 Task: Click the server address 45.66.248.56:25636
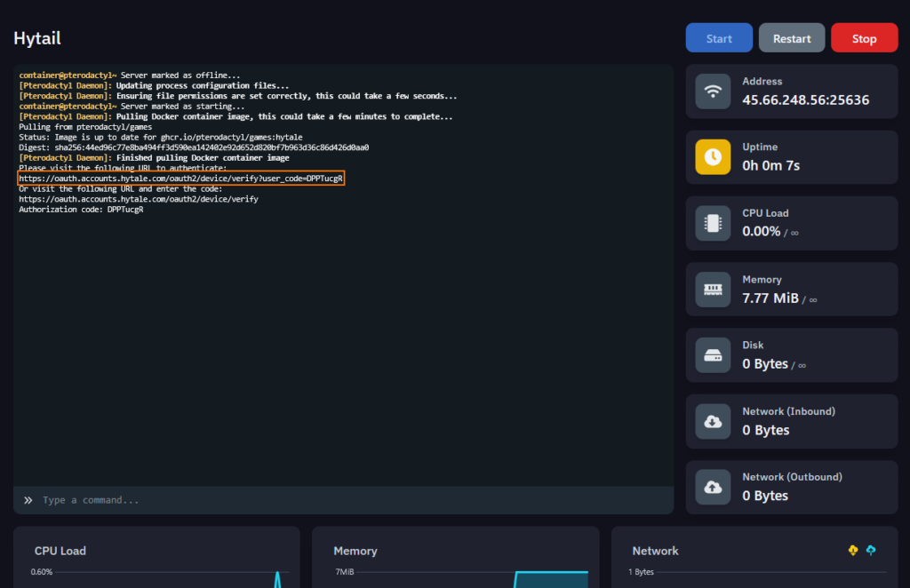point(805,100)
